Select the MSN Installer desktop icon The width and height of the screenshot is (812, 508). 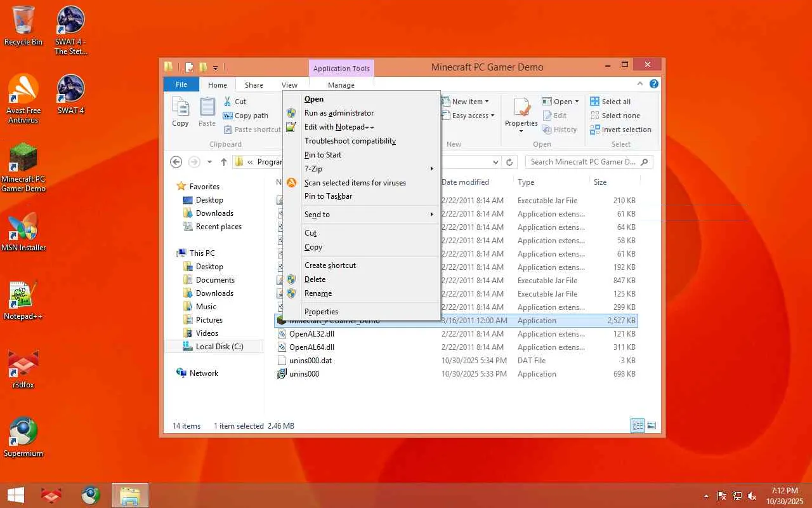click(x=23, y=231)
